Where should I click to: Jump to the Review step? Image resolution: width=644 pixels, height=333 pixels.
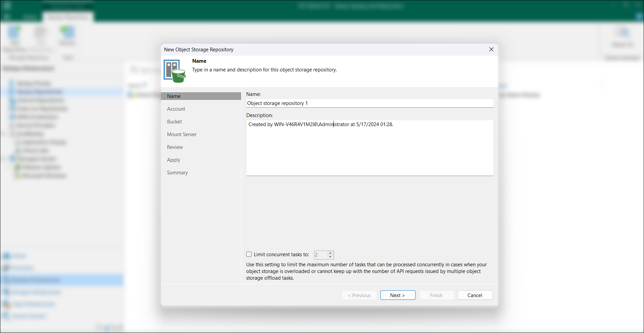tap(175, 147)
